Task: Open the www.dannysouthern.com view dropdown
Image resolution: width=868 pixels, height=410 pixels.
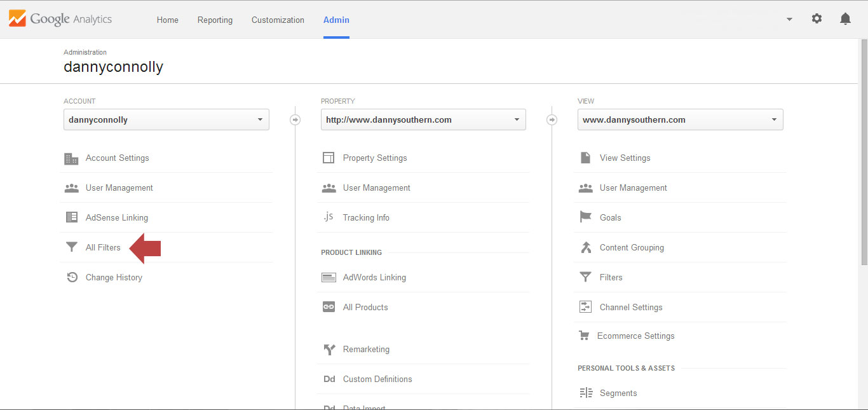Action: 680,120
